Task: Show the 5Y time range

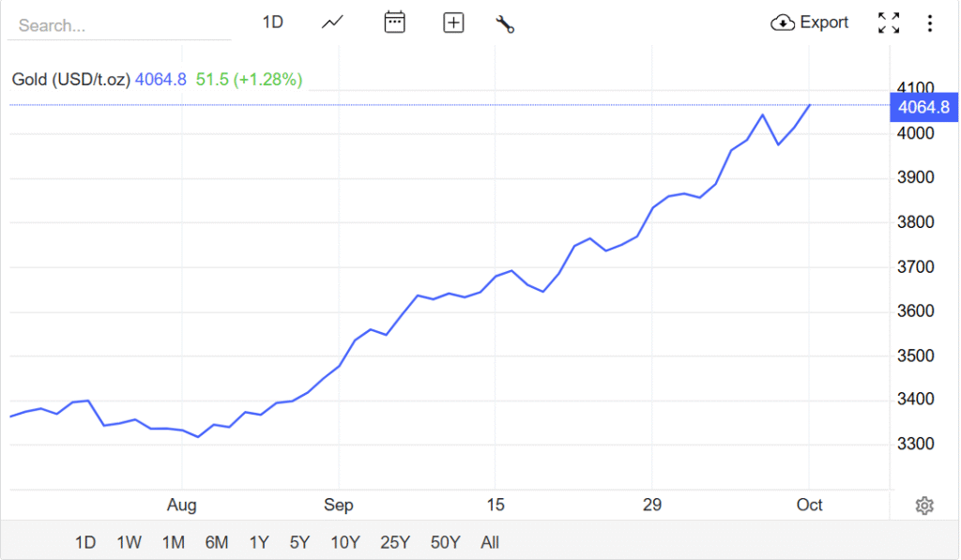Action: 299,542
